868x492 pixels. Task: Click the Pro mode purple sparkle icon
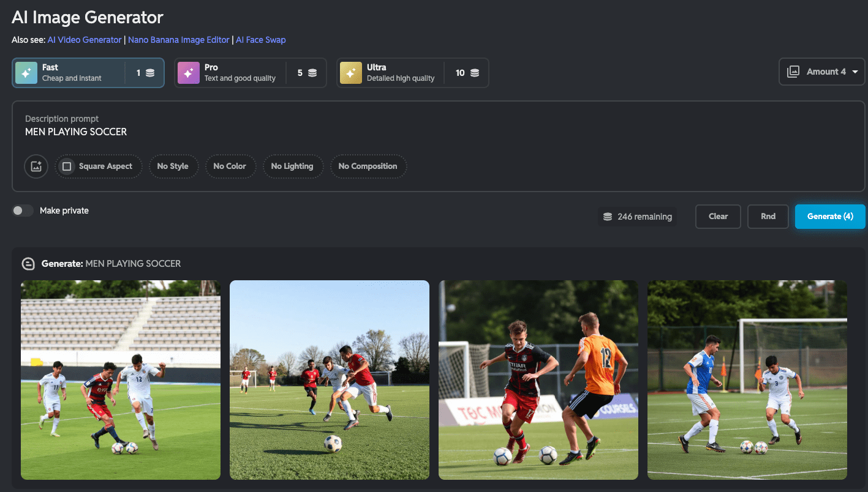(188, 72)
